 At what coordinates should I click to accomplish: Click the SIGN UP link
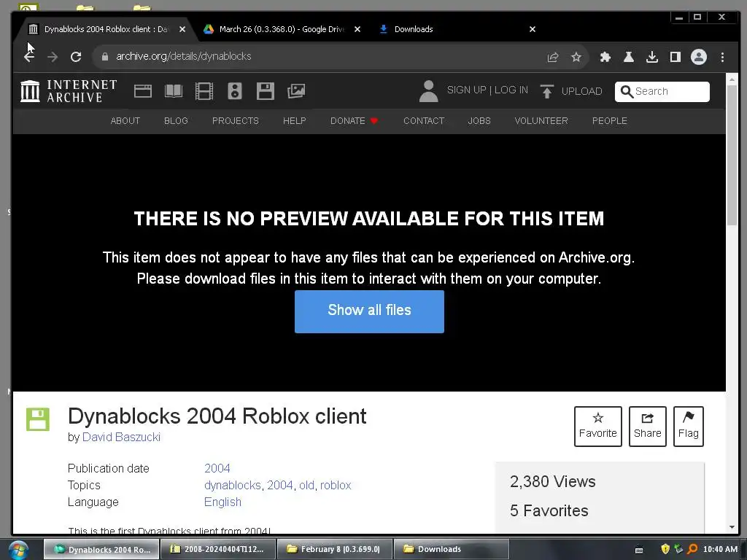(x=466, y=90)
